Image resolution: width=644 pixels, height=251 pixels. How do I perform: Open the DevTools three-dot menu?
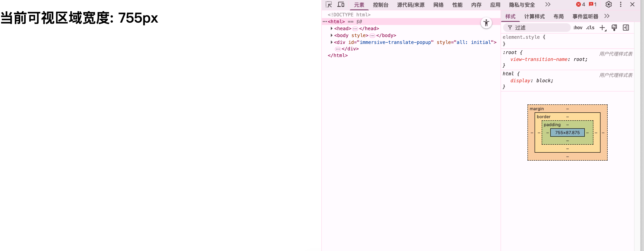(621, 5)
